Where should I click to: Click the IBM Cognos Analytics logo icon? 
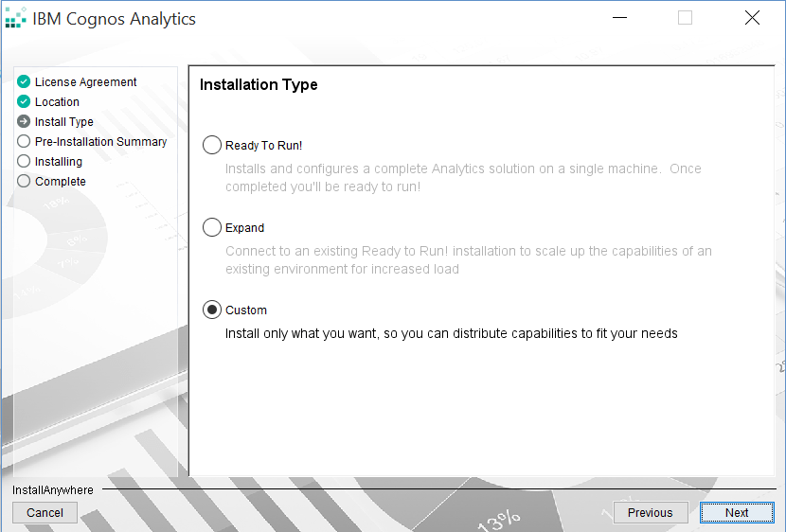pos(15,18)
